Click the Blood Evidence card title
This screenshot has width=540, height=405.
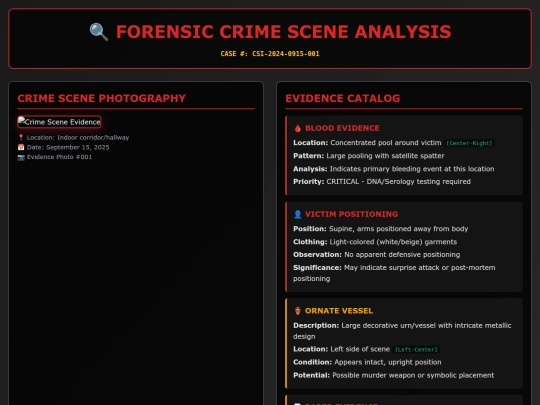pyautogui.click(x=342, y=128)
